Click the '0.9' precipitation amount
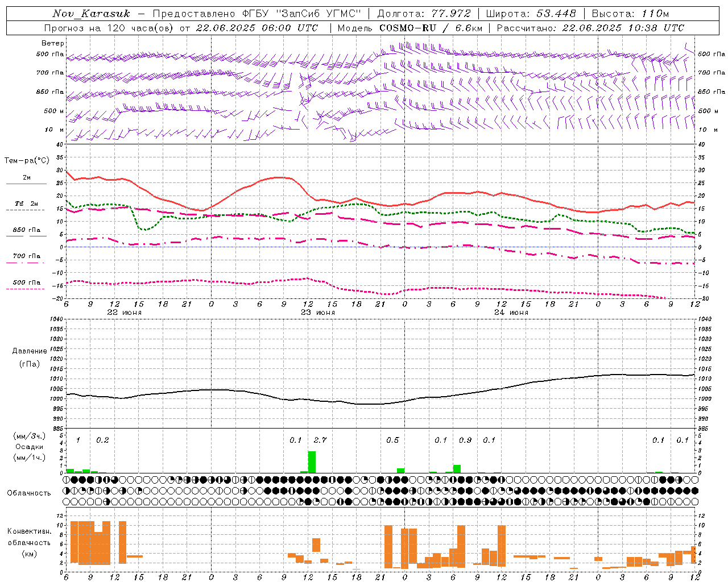This screenshot has width=728, height=582. tap(465, 440)
